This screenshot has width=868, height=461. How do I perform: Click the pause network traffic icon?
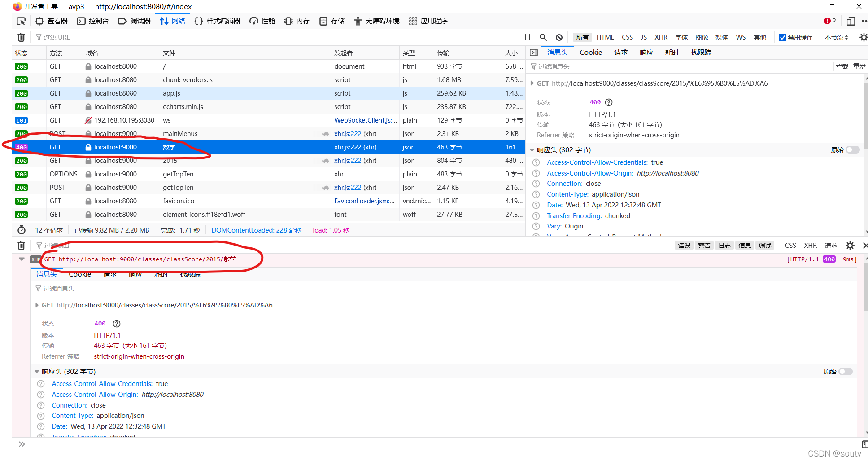click(527, 37)
